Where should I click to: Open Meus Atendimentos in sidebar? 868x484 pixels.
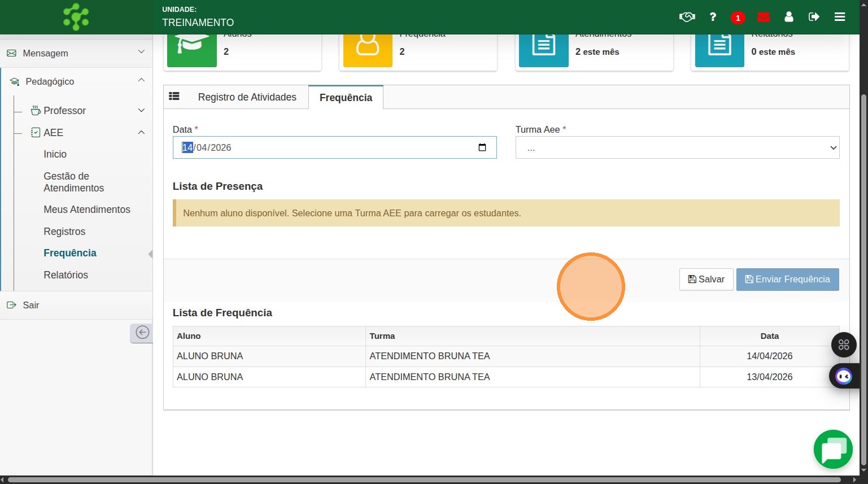tap(87, 210)
